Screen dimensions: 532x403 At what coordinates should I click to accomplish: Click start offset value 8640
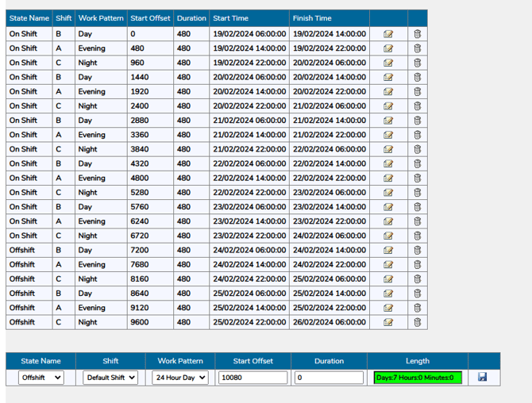140,294
